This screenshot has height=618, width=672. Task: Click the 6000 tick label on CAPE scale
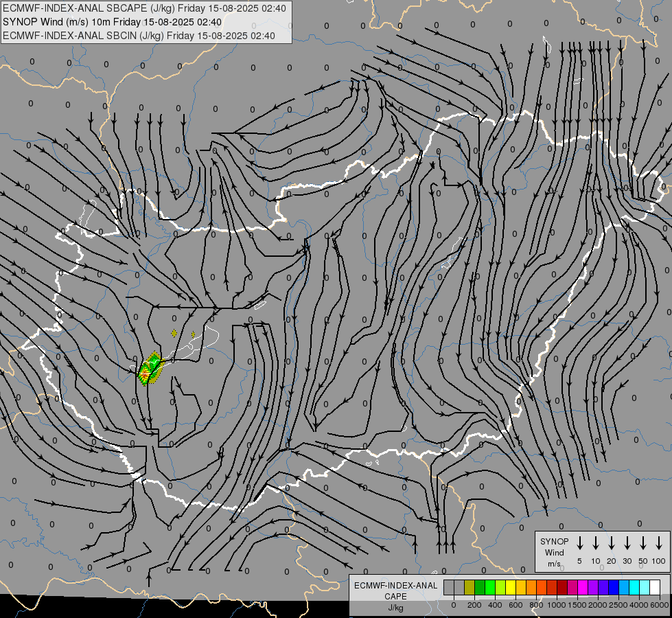(x=660, y=605)
